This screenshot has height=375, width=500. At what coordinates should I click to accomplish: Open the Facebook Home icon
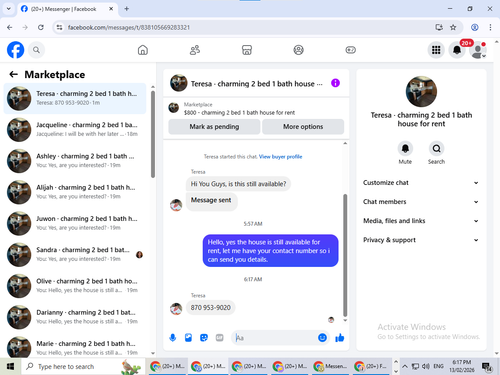click(143, 50)
